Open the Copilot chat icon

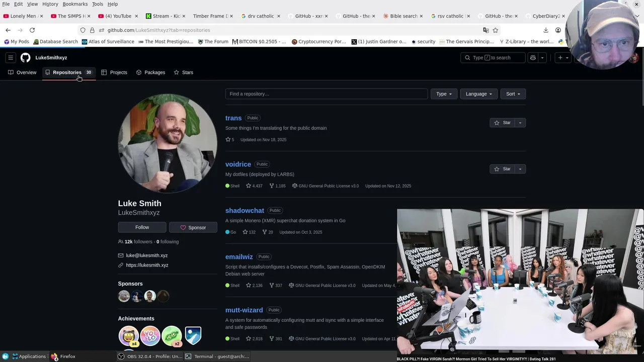(x=533, y=58)
